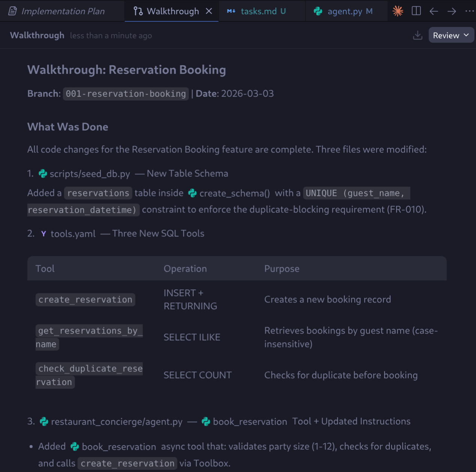Switch to the Implementation Plan tab
The width and height of the screenshot is (476, 472).
(63, 11)
